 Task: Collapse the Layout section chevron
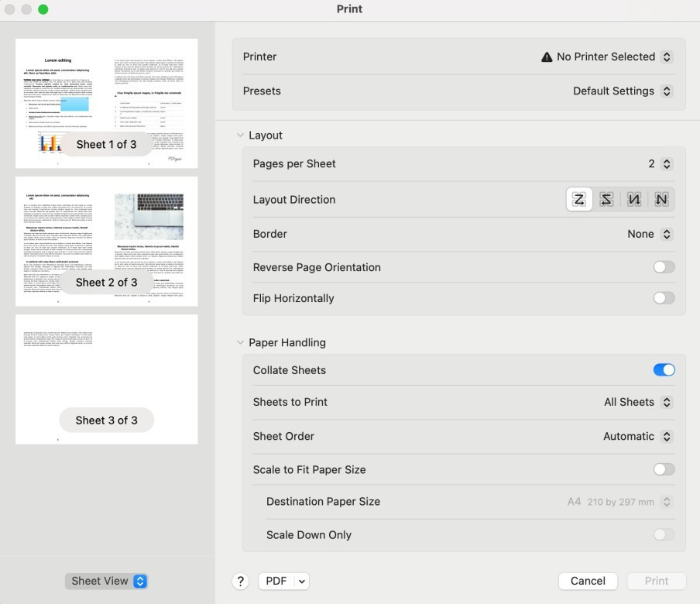click(240, 136)
